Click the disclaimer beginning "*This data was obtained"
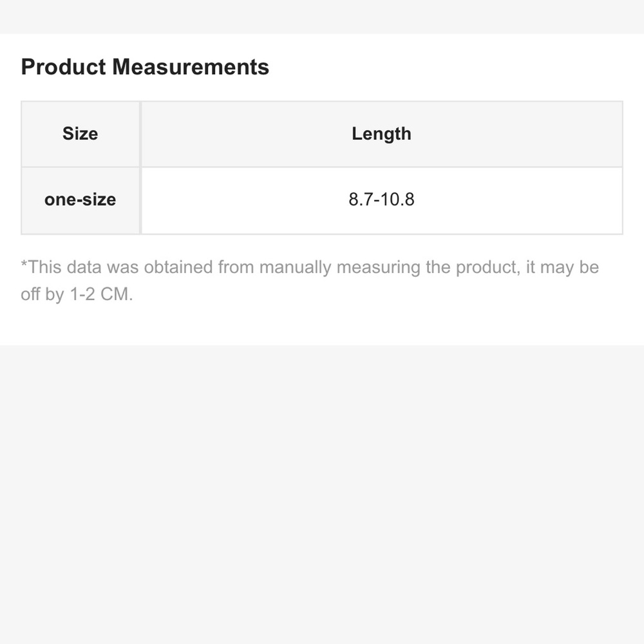The width and height of the screenshot is (644, 644). click(x=310, y=281)
